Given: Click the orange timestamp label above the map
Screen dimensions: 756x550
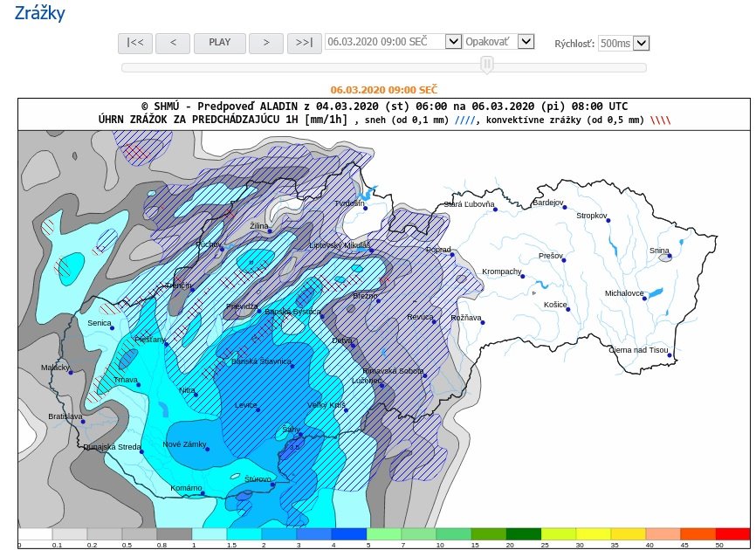Looking at the screenshot, I should click(384, 90).
